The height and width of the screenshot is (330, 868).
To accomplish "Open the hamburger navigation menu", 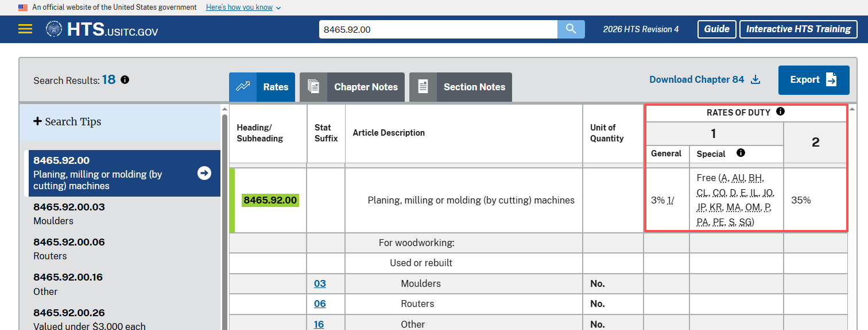I will [x=25, y=29].
